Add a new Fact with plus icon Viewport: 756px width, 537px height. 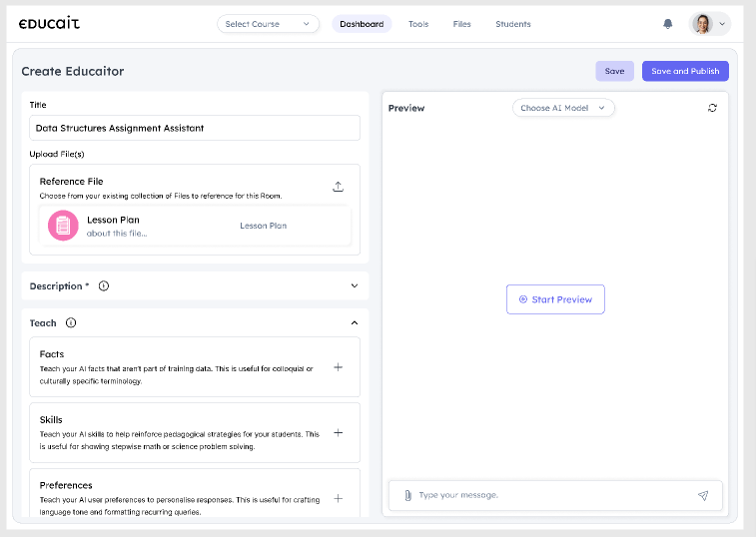click(x=338, y=367)
